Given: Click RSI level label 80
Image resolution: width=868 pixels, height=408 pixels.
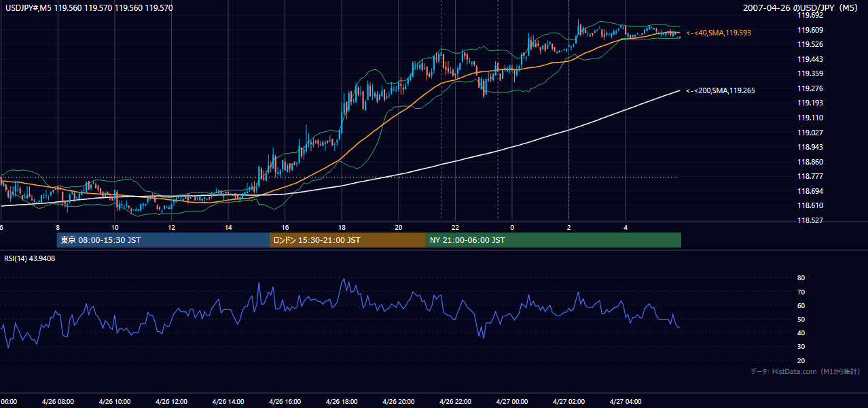Looking at the screenshot, I should (x=801, y=278).
